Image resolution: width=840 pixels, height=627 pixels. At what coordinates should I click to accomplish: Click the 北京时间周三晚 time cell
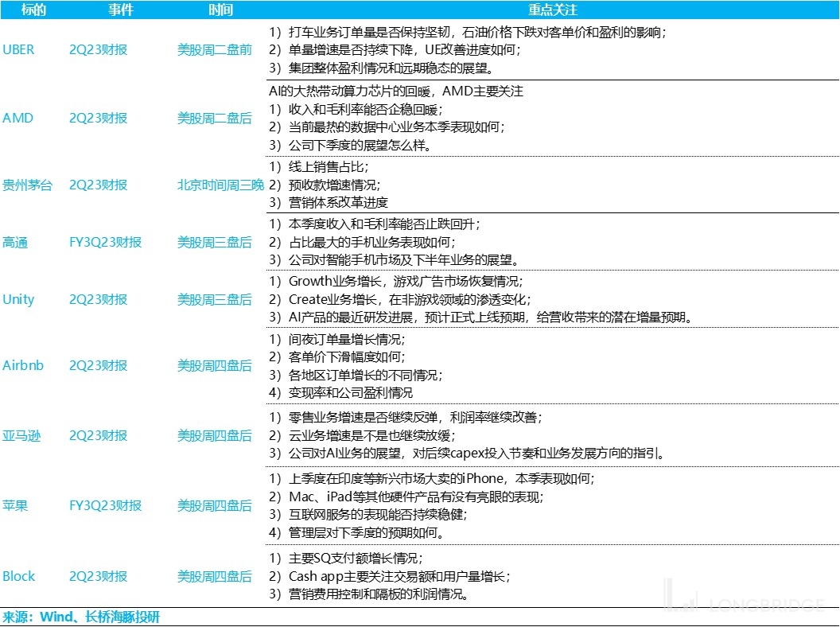coord(220,185)
